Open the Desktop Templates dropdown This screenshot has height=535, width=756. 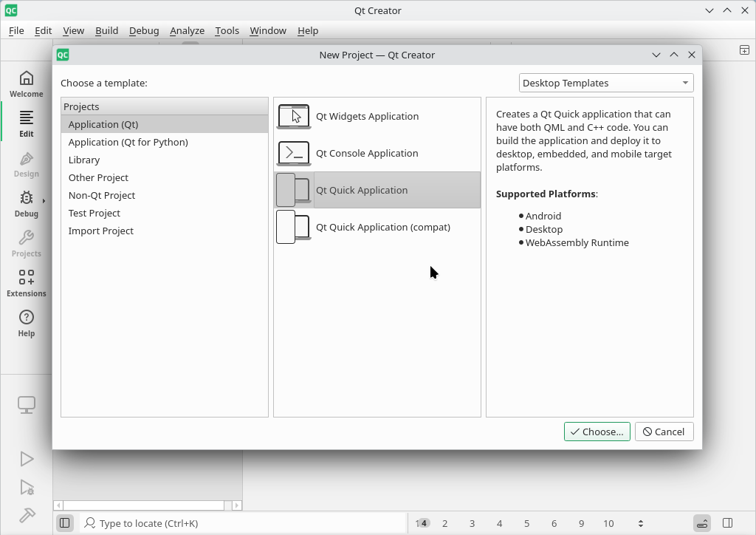(x=606, y=83)
